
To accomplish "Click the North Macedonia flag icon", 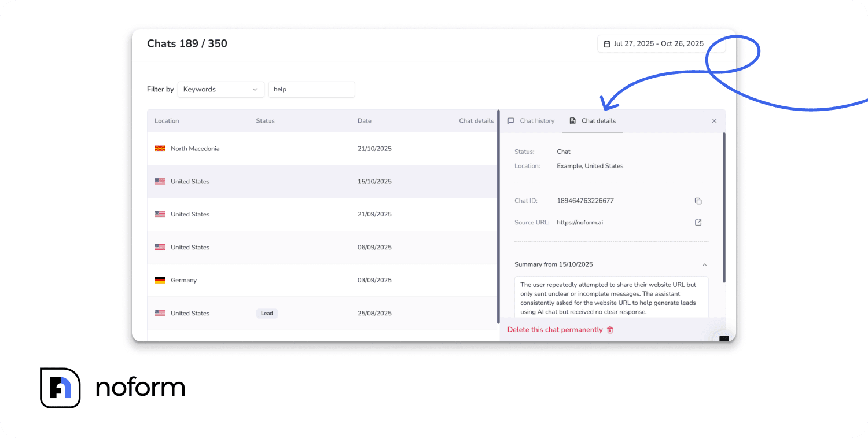I will 160,148.
